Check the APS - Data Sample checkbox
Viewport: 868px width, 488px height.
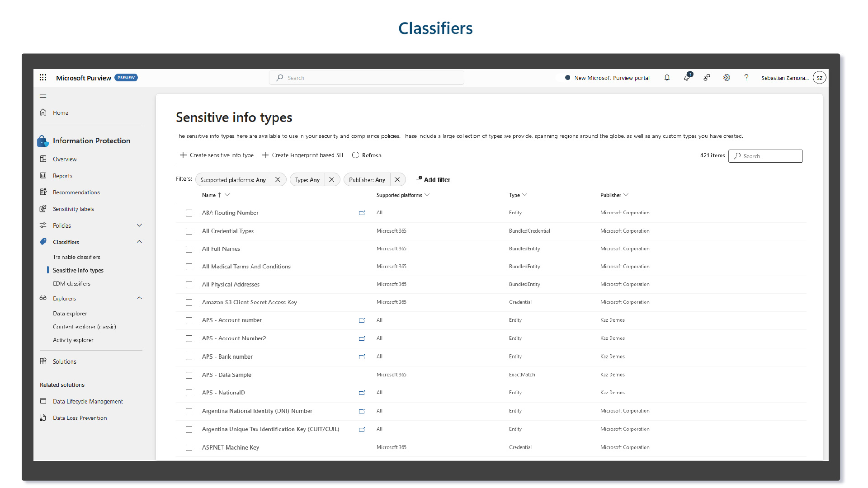[189, 375]
